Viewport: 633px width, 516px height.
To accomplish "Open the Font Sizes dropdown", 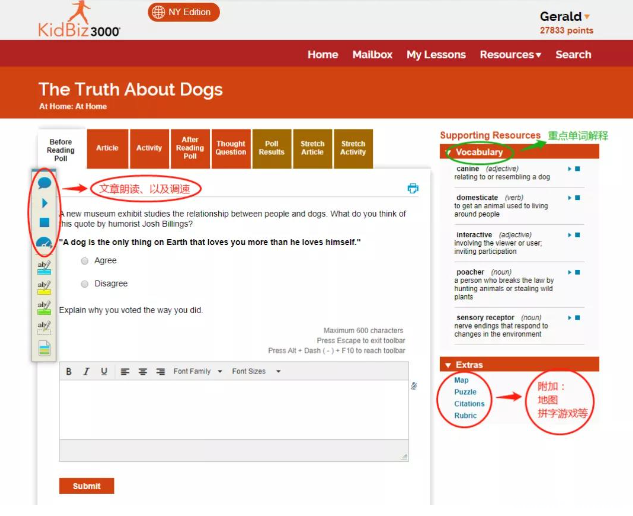I will (256, 371).
